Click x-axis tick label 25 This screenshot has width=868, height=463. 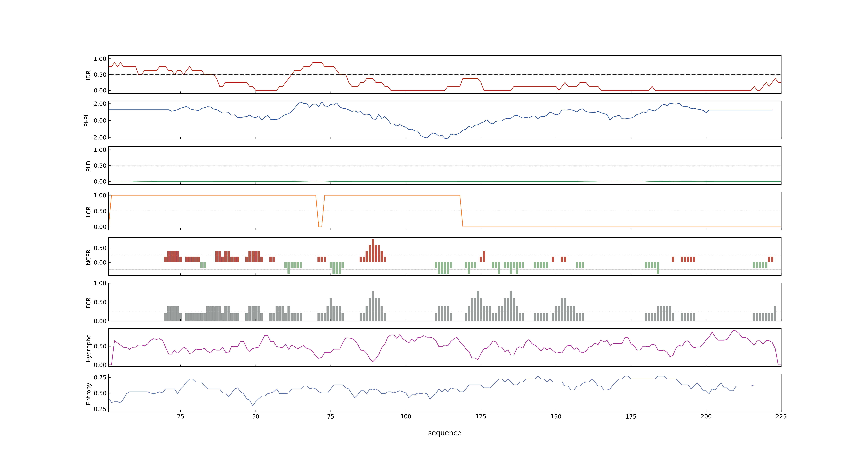(x=181, y=416)
